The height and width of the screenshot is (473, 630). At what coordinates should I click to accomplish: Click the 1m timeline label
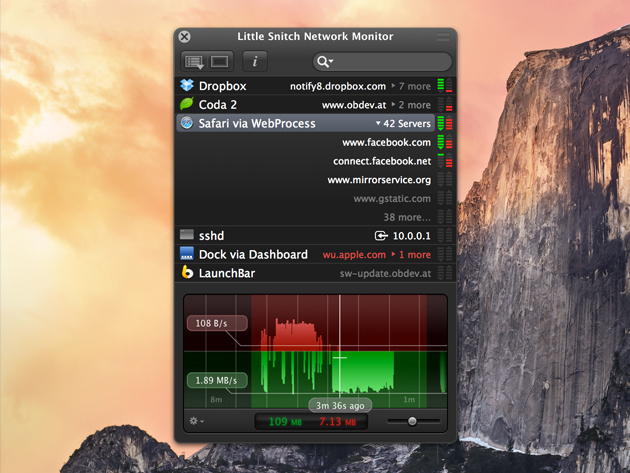pos(409,400)
